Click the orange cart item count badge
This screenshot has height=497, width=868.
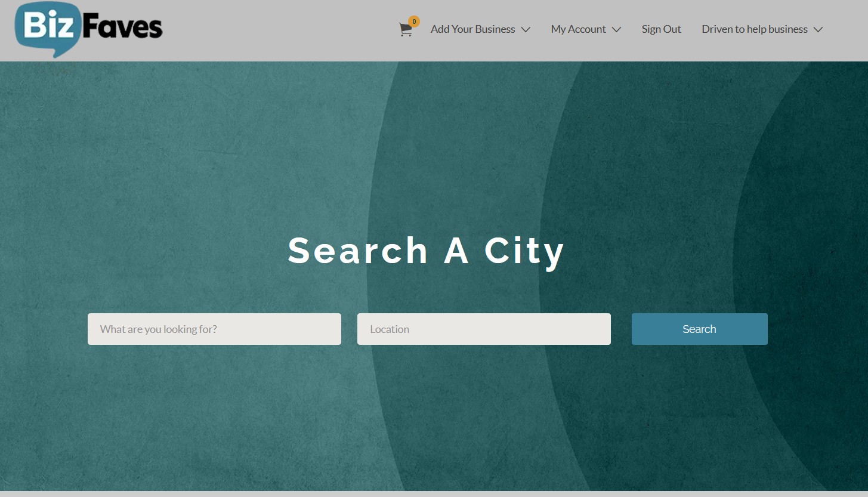(414, 21)
